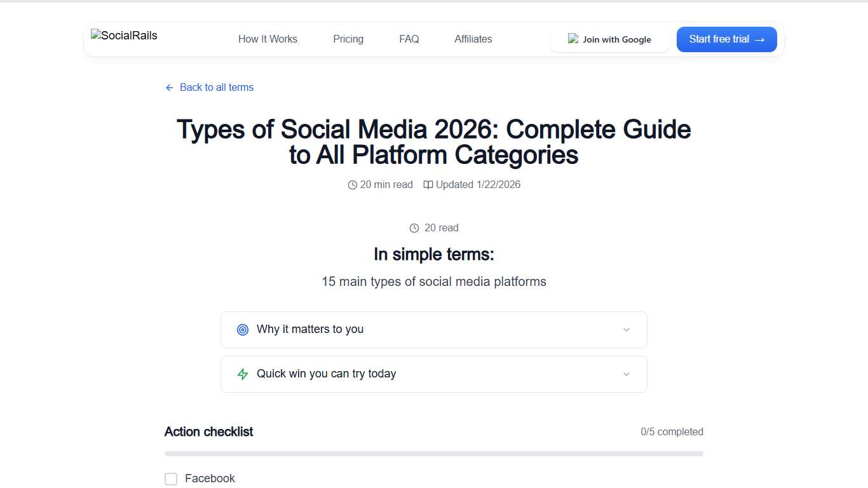The height and width of the screenshot is (488, 868).
Task: Click the book icon next to Updated date
Action: click(x=428, y=184)
